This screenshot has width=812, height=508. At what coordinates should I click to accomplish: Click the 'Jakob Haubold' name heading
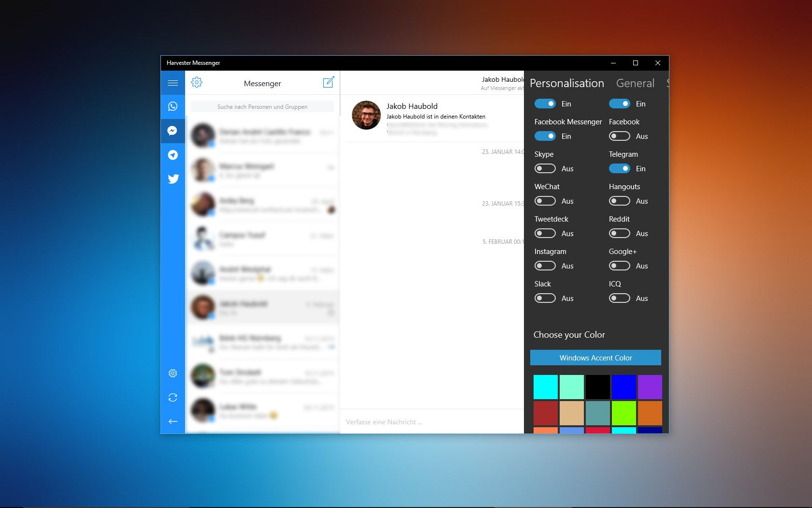click(x=412, y=106)
